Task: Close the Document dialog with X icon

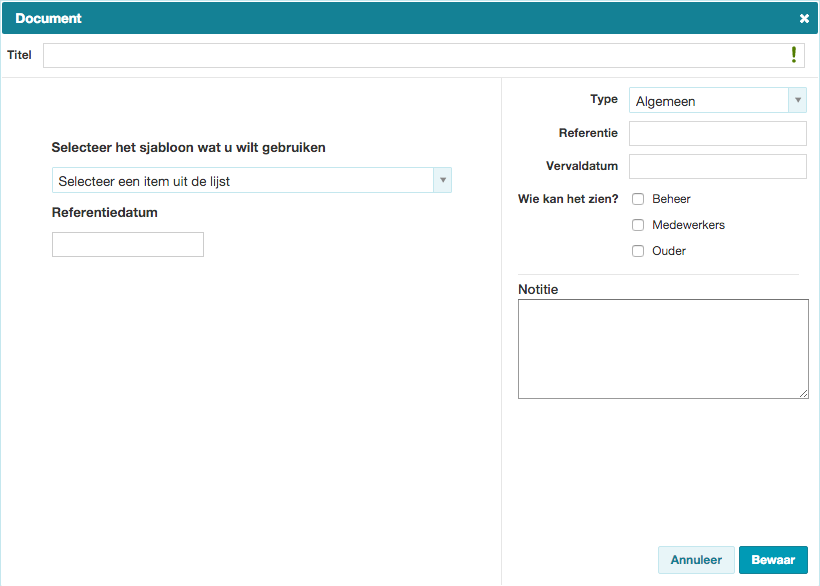Action: (804, 19)
